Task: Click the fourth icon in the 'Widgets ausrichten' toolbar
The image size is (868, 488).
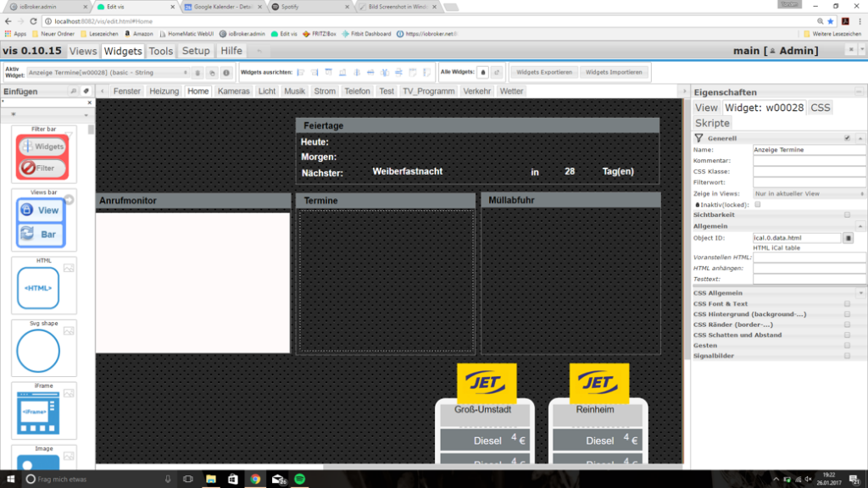Action: click(342, 73)
